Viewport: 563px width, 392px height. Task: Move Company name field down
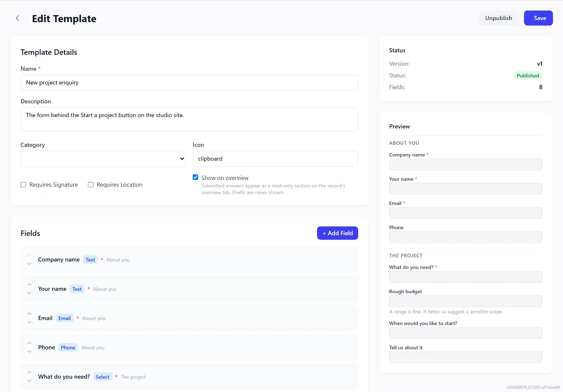[x=30, y=264]
